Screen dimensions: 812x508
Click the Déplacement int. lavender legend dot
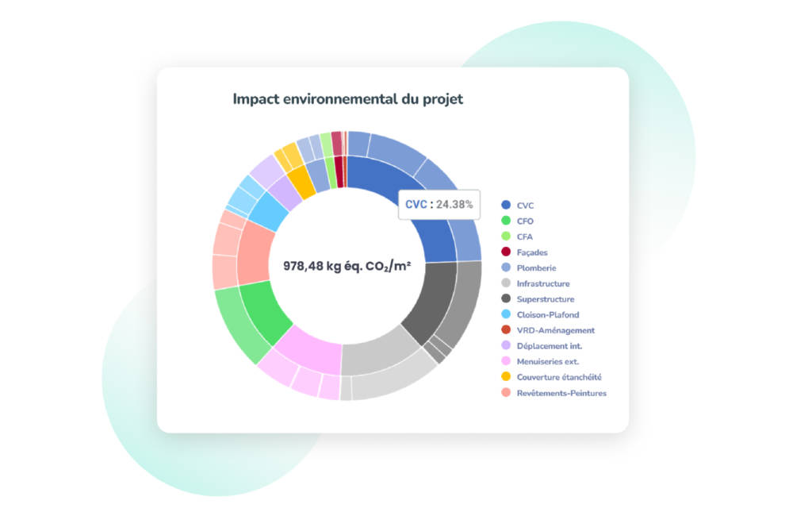tap(506, 345)
